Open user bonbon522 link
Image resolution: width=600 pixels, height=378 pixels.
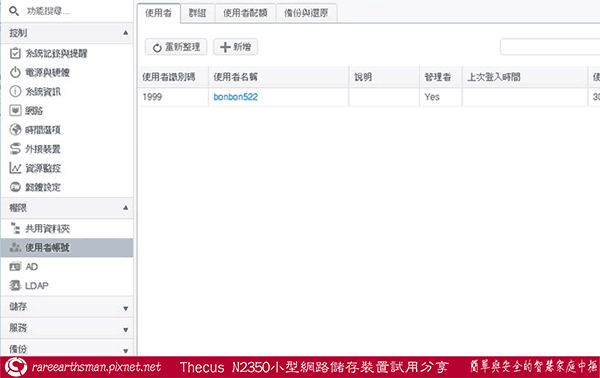[236, 97]
